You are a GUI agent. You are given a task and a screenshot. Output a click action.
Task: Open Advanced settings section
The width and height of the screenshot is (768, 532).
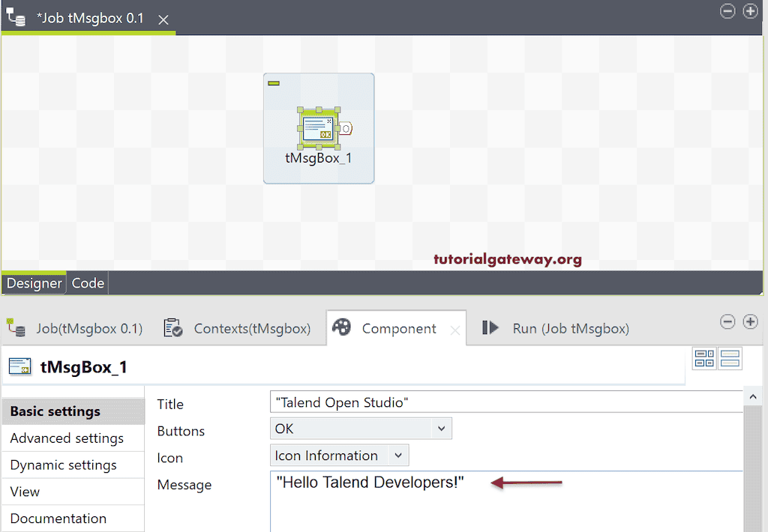pyautogui.click(x=73, y=438)
